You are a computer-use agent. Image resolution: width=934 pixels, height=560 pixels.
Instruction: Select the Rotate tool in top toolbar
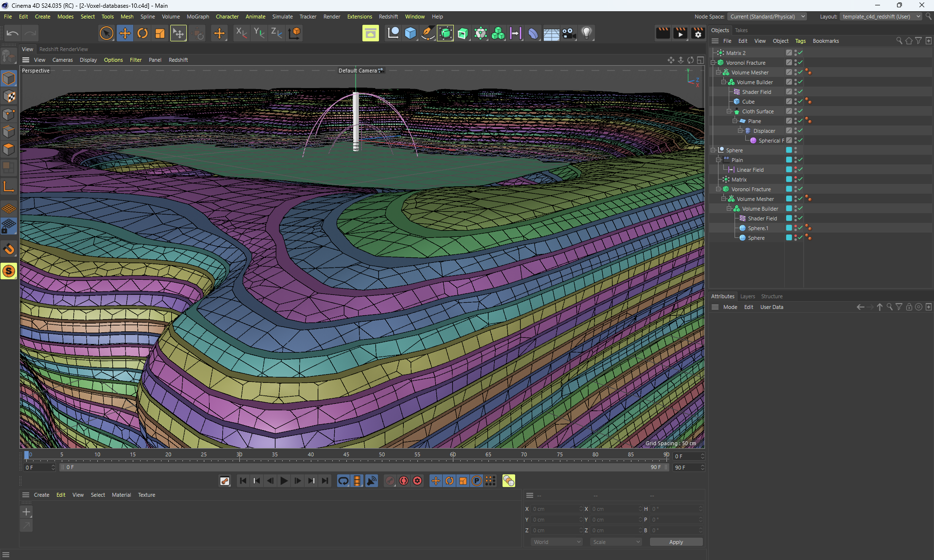coord(142,33)
